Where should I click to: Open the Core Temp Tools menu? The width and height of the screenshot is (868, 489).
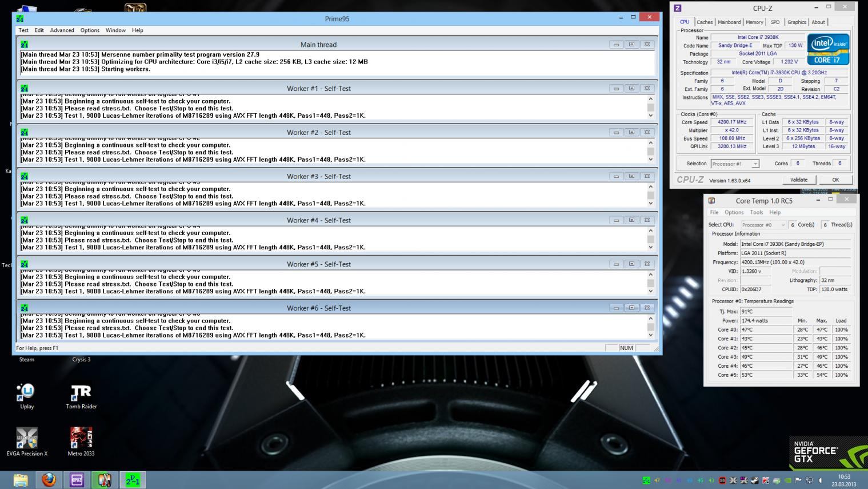[757, 212]
